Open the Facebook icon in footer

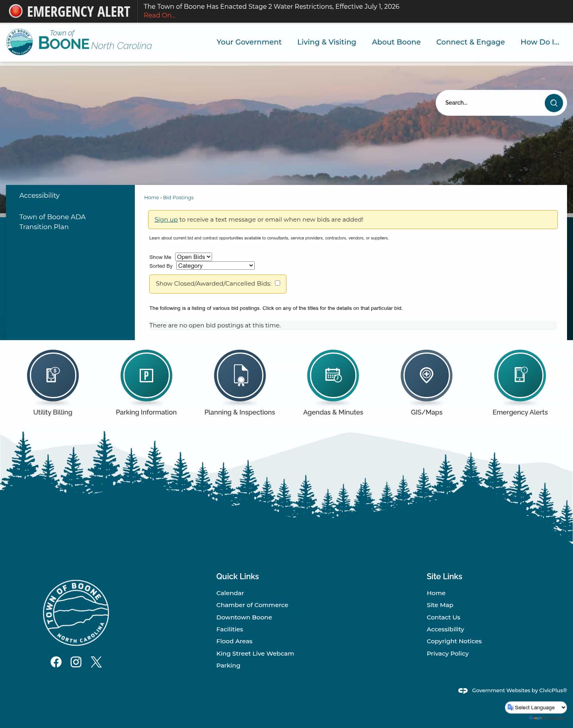(56, 662)
